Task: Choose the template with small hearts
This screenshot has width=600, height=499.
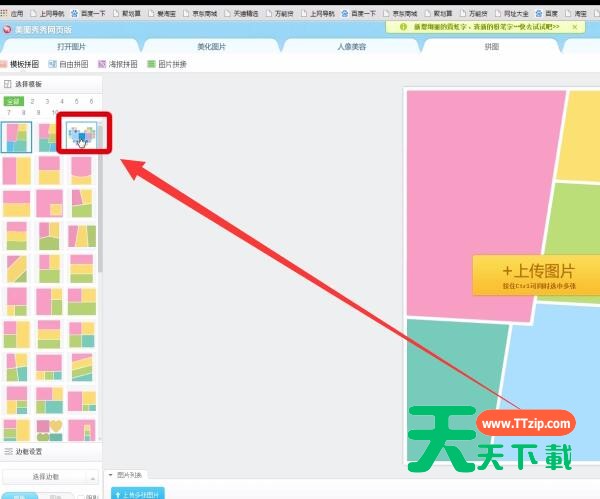Action: point(49,430)
